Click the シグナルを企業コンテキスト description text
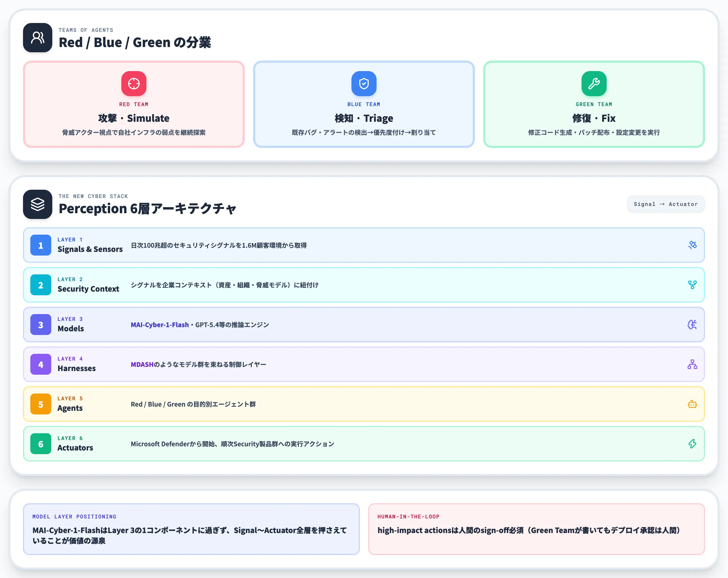 [225, 285]
